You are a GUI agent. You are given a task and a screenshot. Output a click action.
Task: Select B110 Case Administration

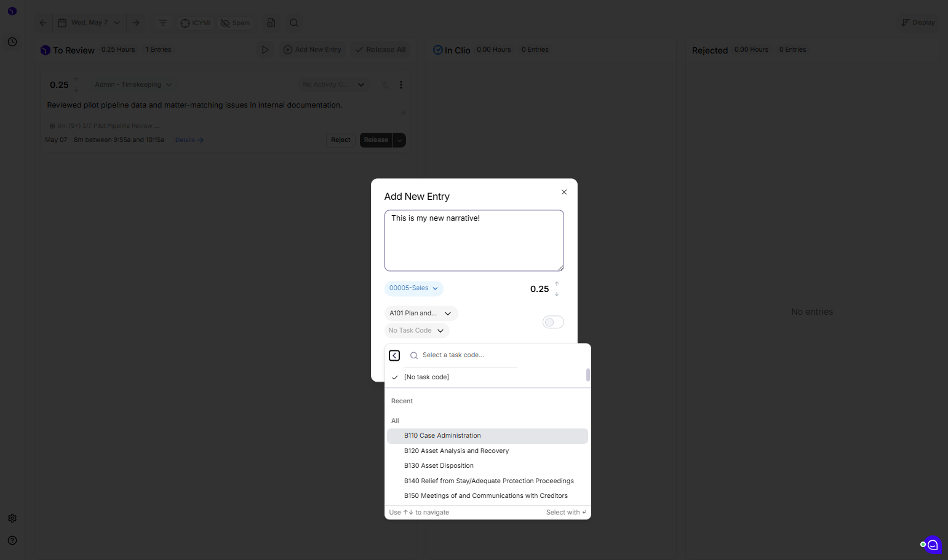click(487, 436)
